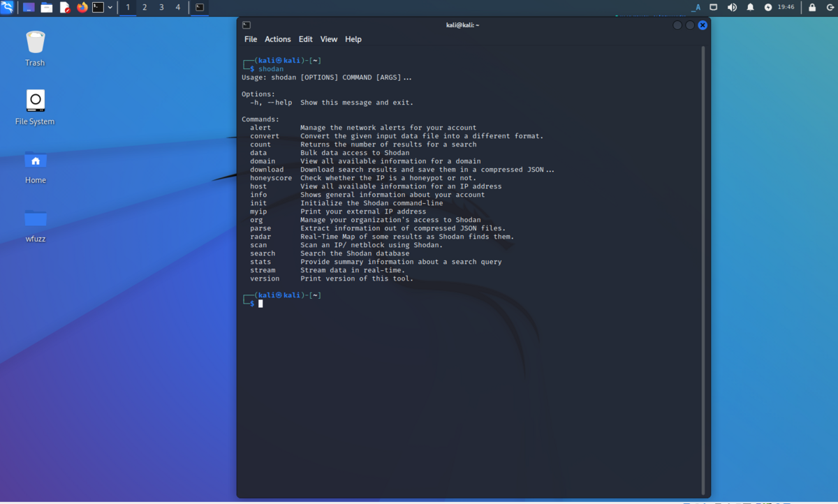Lock the screen with the padlock icon
Screen dimensions: 838x504
pyautogui.click(x=812, y=8)
